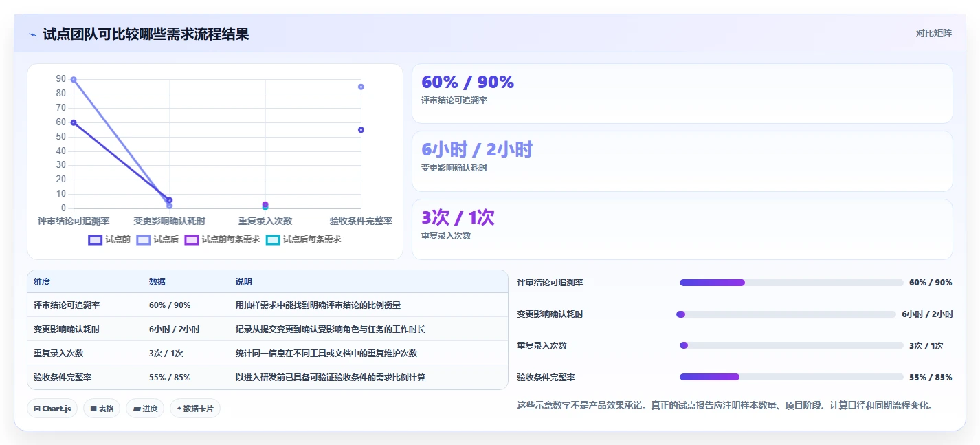The width and height of the screenshot is (980, 445).
Task: Click the 60% / 90% progress value
Action: [931, 283]
